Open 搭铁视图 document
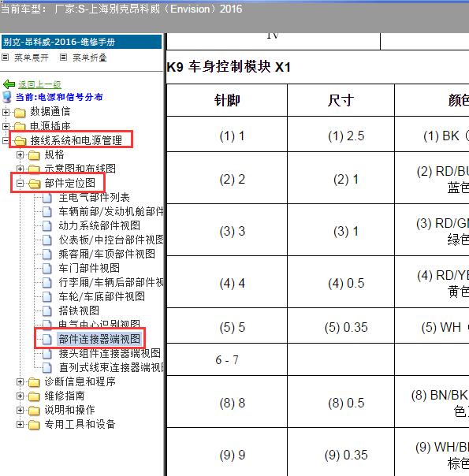This screenshot has width=469, height=476. coord(79,311)
